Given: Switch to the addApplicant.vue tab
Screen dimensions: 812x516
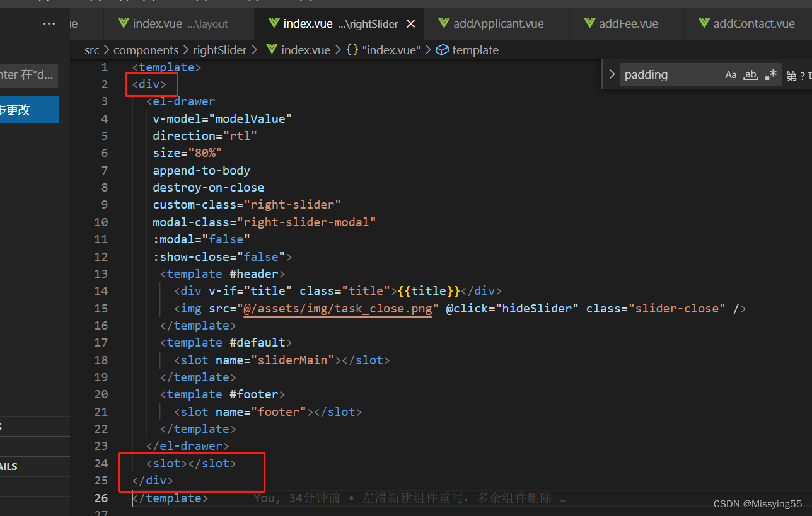Looking at the screenshot, I should pos(497,24).
